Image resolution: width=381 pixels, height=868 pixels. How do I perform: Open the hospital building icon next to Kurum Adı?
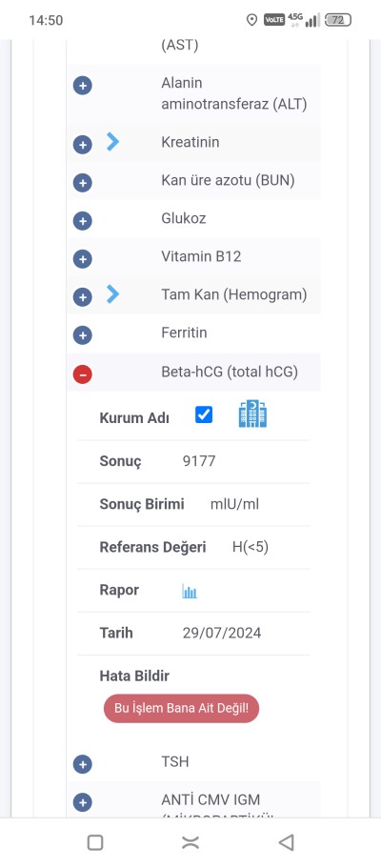coord(252,414)
